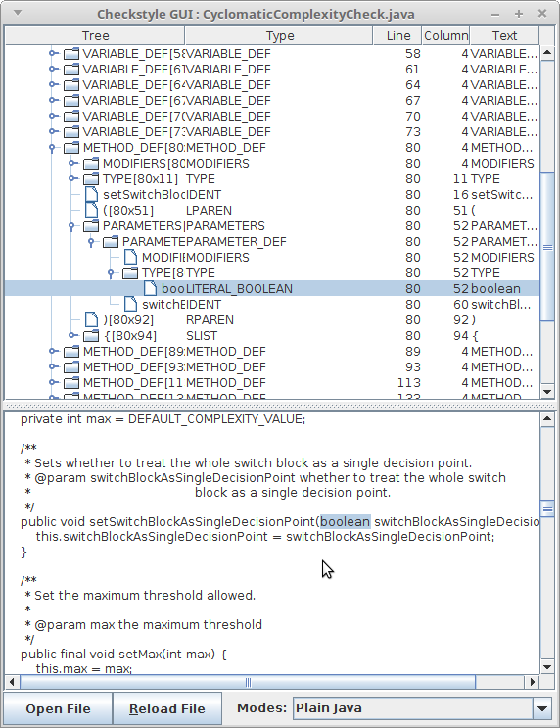Screen dimensions: 560x728
Task: Click tree scrollbar down arrow
Action: coord(547,391)
